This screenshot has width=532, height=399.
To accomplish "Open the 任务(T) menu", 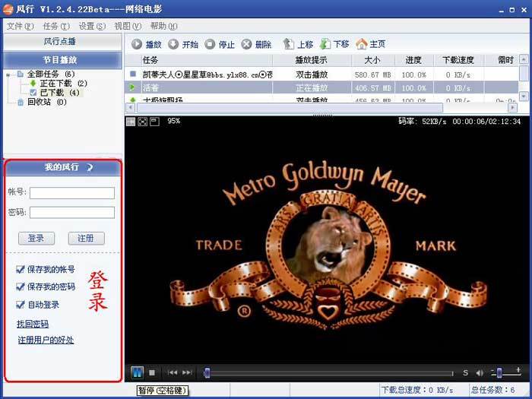I will tap(56, 26).
